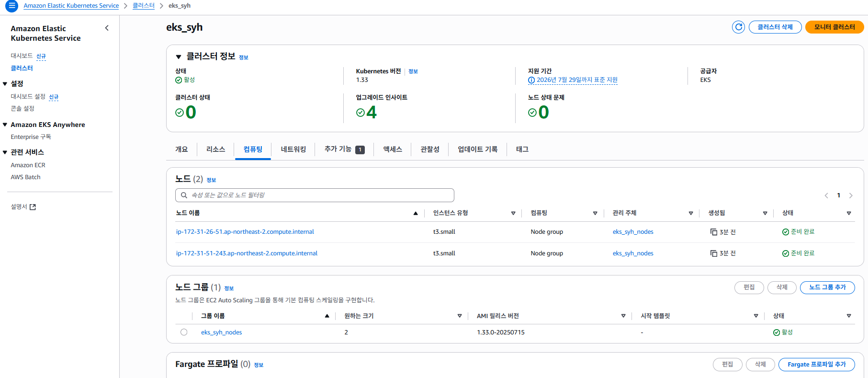
Task: Switch to the 태그 tab
Action: (x=522, y=149)
